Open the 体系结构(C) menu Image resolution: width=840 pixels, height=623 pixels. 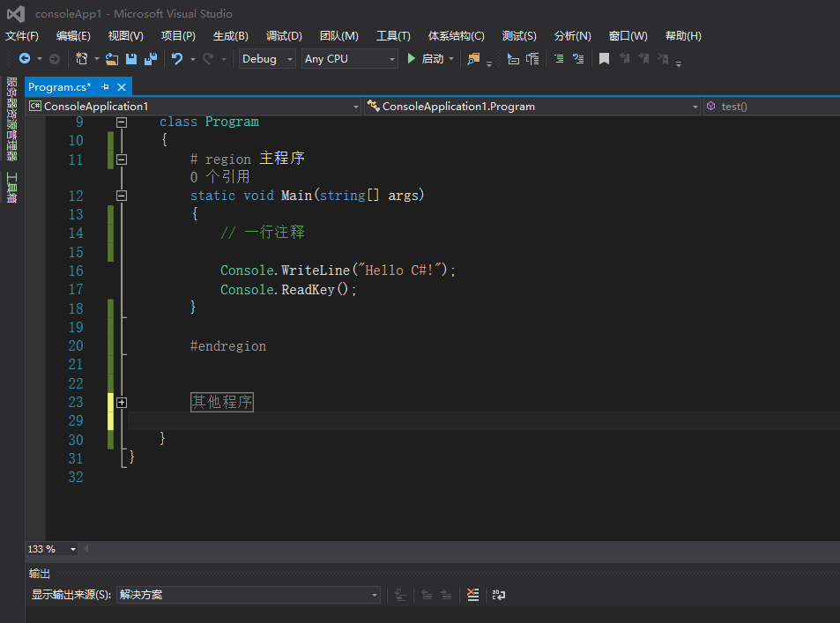pyautogui.click(x=456, y=36)
